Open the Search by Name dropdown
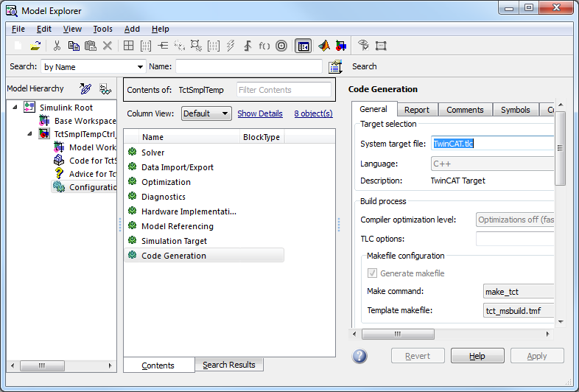 94,67
